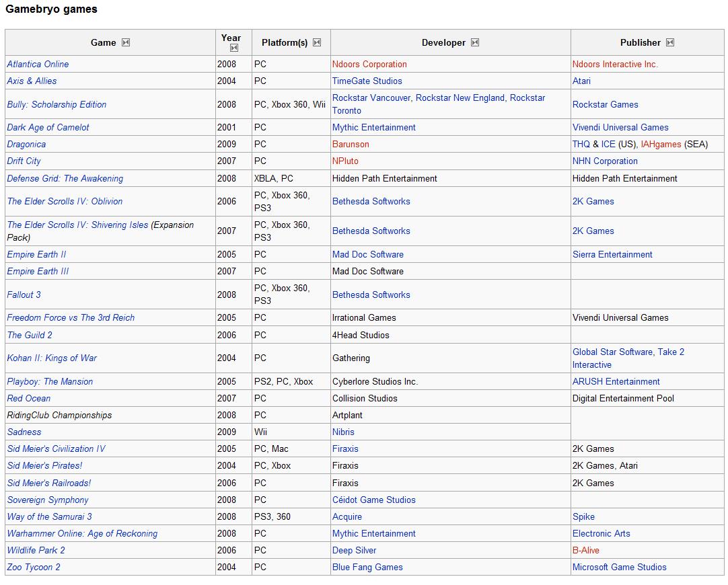
Task: Sort by Developer using header icon
Action: point(475,42)
